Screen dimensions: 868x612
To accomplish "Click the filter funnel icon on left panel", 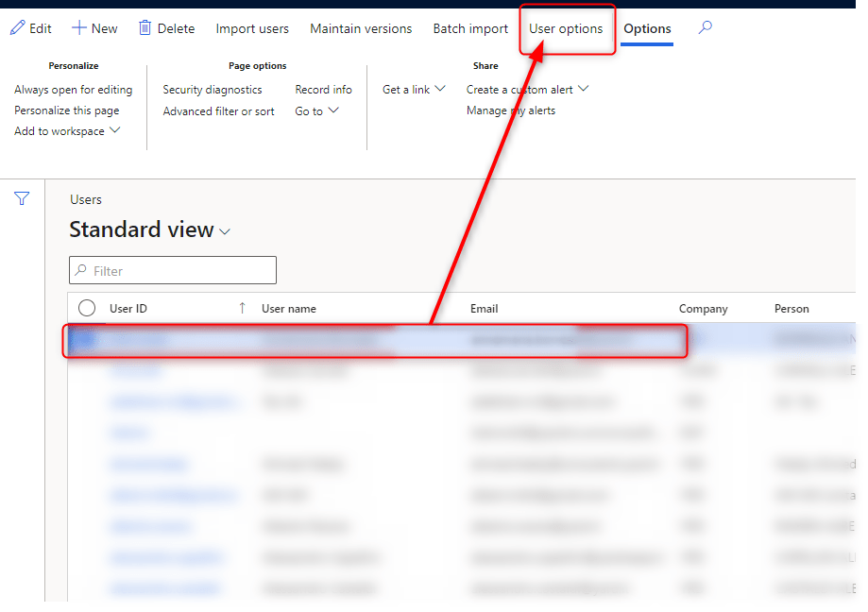I will tap(21, 198).
